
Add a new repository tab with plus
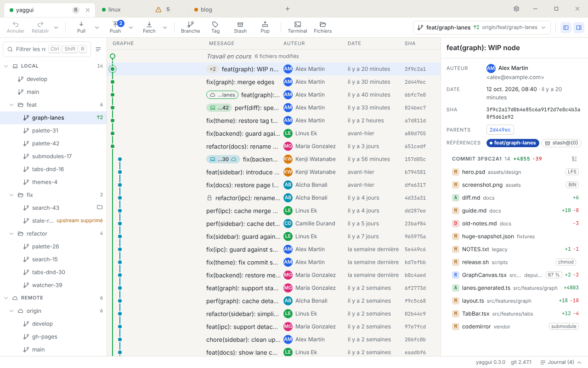(288, 9)
